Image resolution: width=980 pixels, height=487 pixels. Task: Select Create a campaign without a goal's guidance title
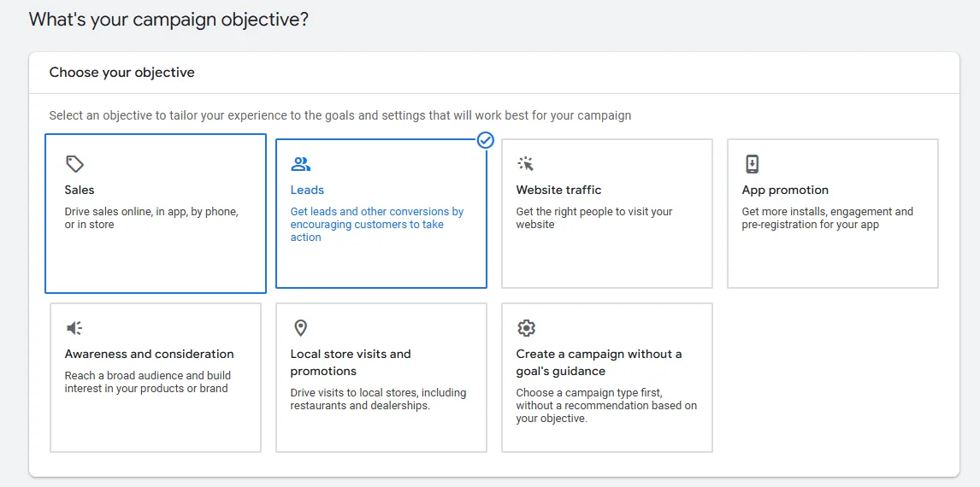coord(599,363)
